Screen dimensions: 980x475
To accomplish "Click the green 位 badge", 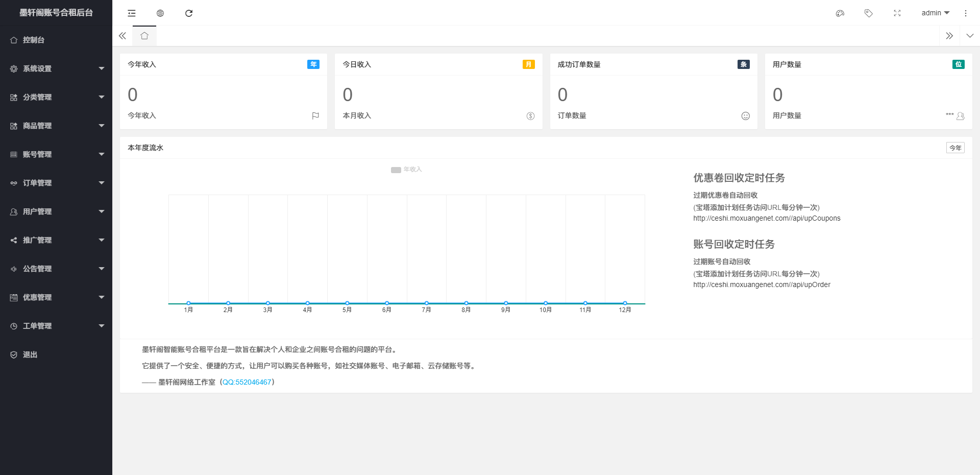I will (x=959, y=64).
